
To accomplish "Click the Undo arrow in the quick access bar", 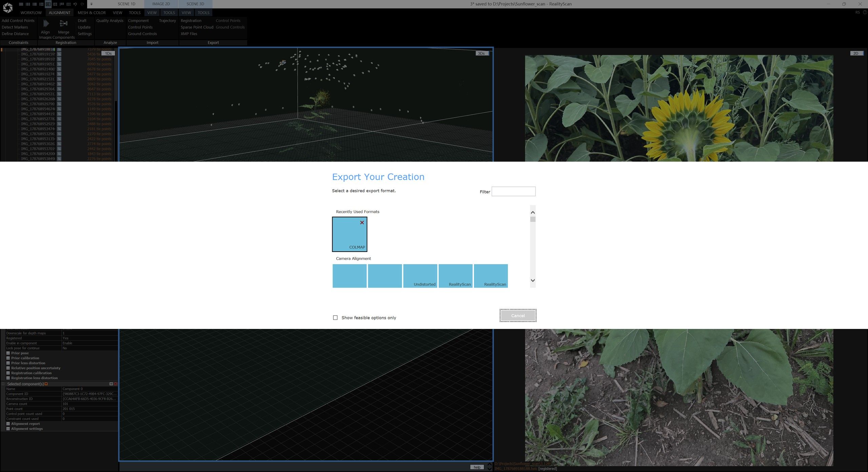I will (x=75, y=4).
